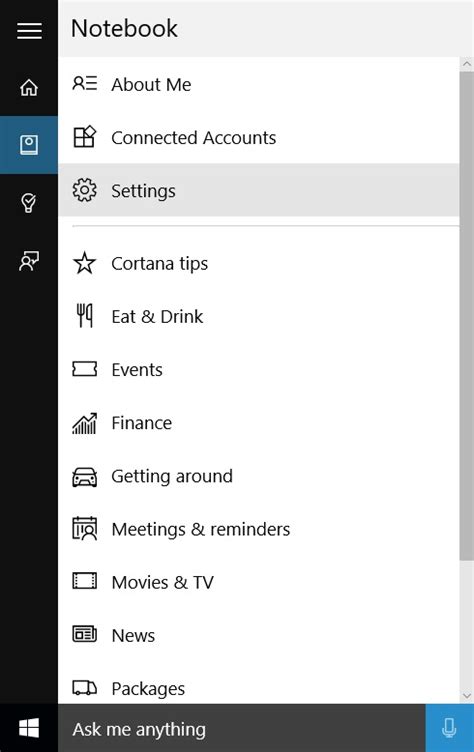
Task: Go to Cortana Home icon
Action: (x=29, y=87)
